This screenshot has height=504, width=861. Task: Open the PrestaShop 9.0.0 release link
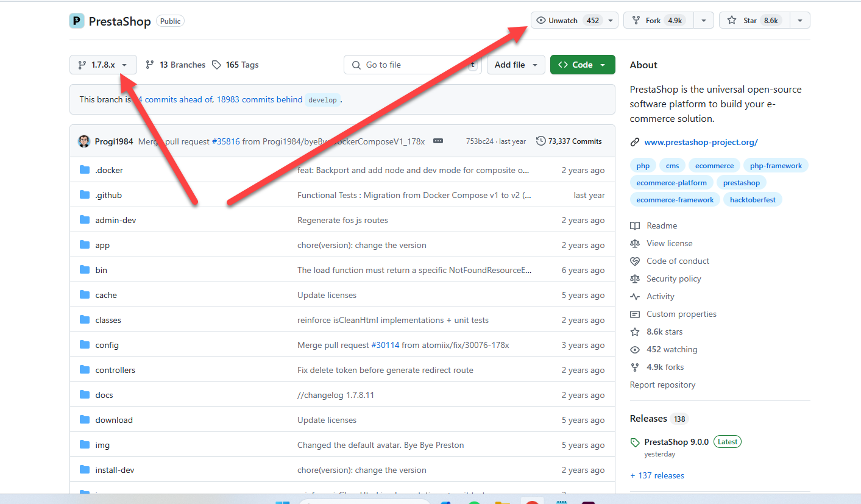tap(676, 442)
